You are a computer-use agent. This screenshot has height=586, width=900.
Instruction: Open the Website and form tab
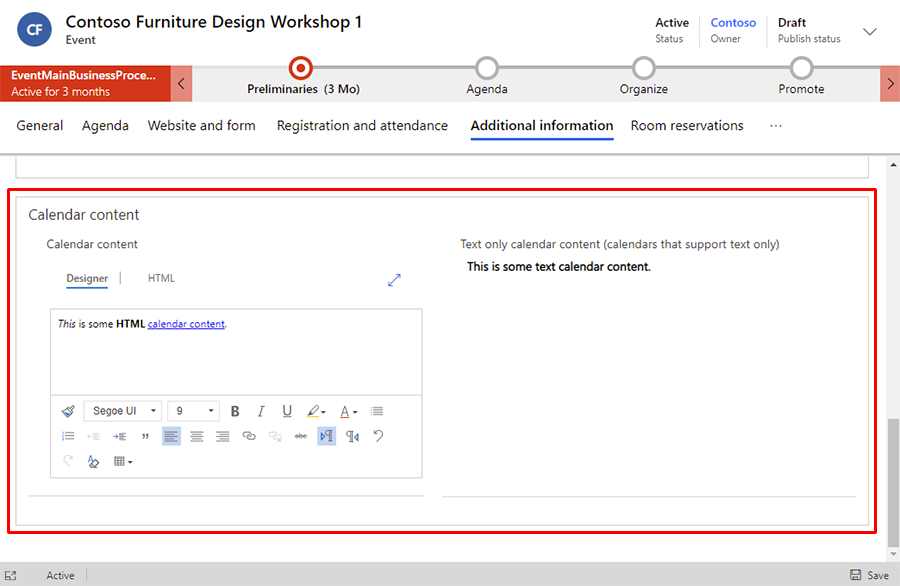[201, 126]
